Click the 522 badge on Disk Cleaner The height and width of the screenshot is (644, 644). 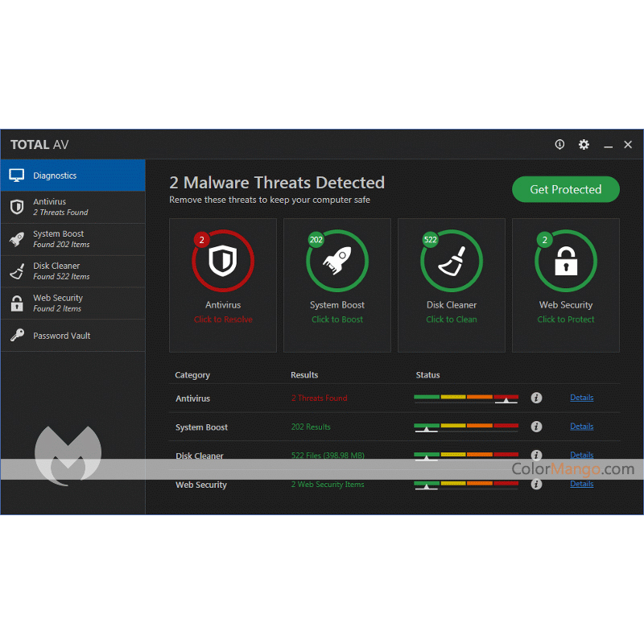pos(430,240)
